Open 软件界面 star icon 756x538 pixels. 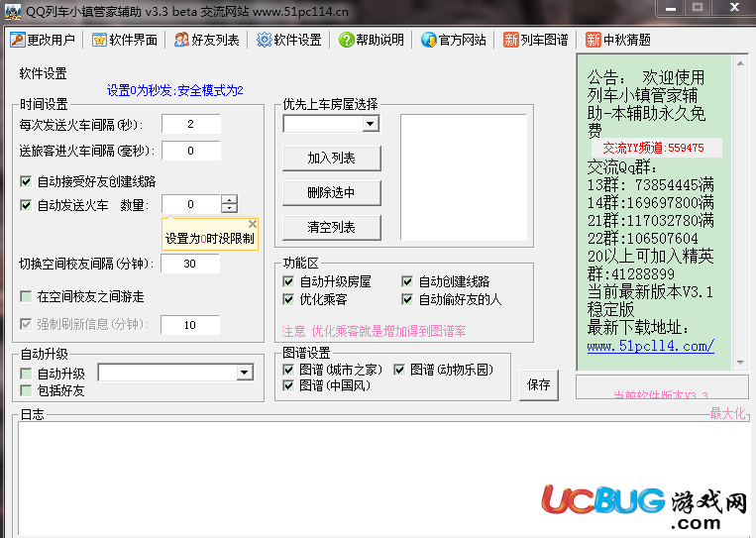coord(99,40)
